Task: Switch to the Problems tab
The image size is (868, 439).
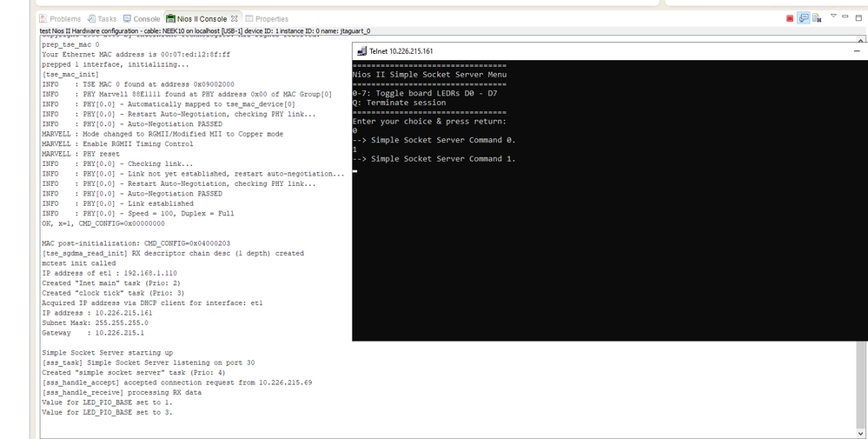Action: 60,19
